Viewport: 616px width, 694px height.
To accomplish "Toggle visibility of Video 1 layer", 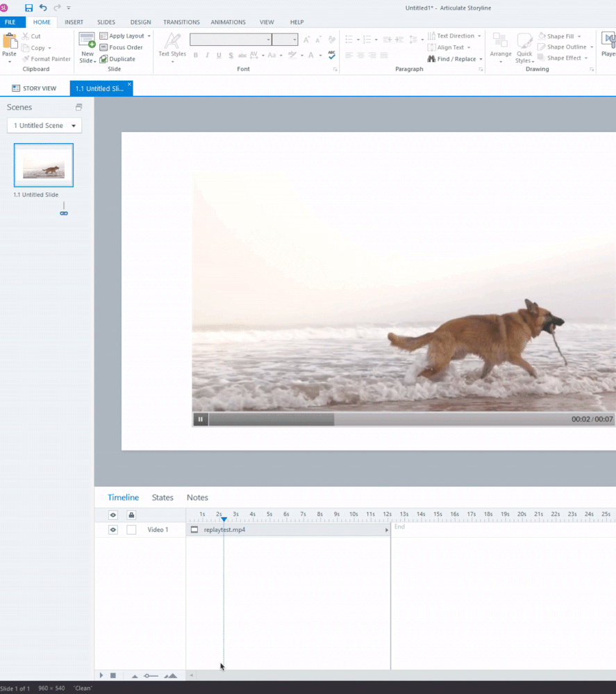I will point(113,530).
